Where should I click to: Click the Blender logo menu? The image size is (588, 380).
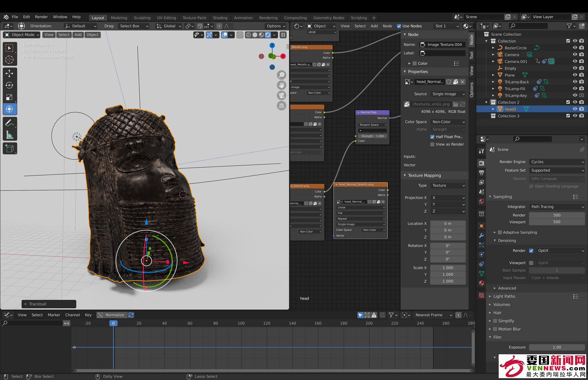coord(6,17)
